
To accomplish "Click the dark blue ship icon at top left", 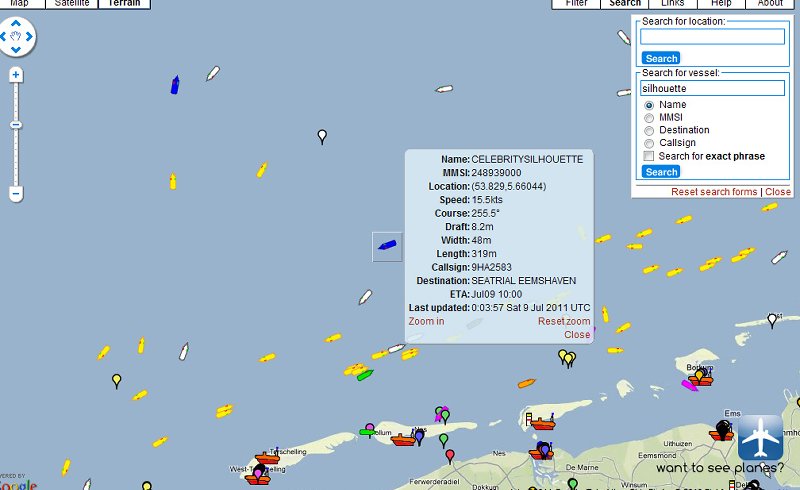I will click(175, 85).
